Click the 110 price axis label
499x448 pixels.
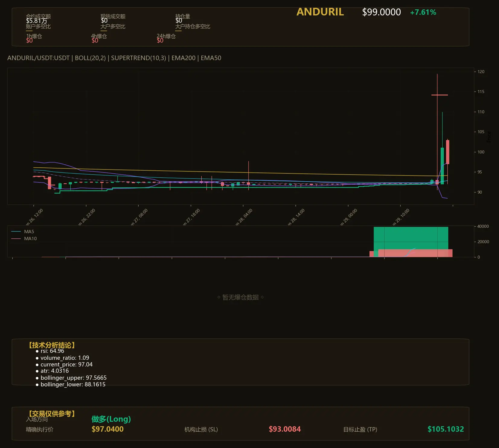pos(481,112)
